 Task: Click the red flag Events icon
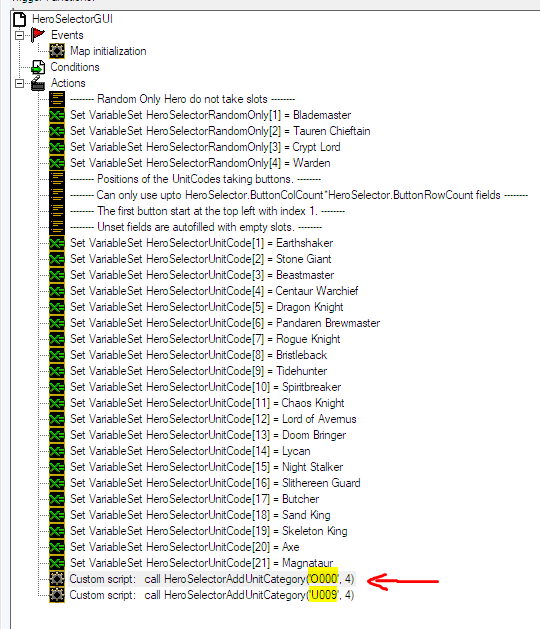(38, 35)
